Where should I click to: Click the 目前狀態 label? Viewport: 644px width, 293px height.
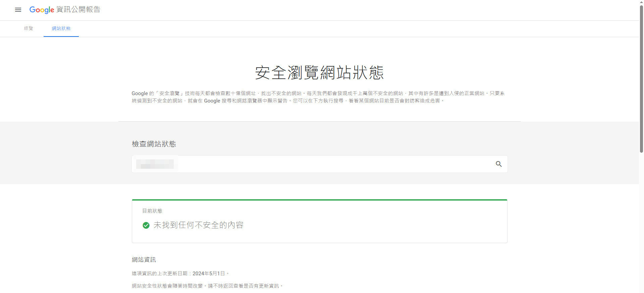152,211
